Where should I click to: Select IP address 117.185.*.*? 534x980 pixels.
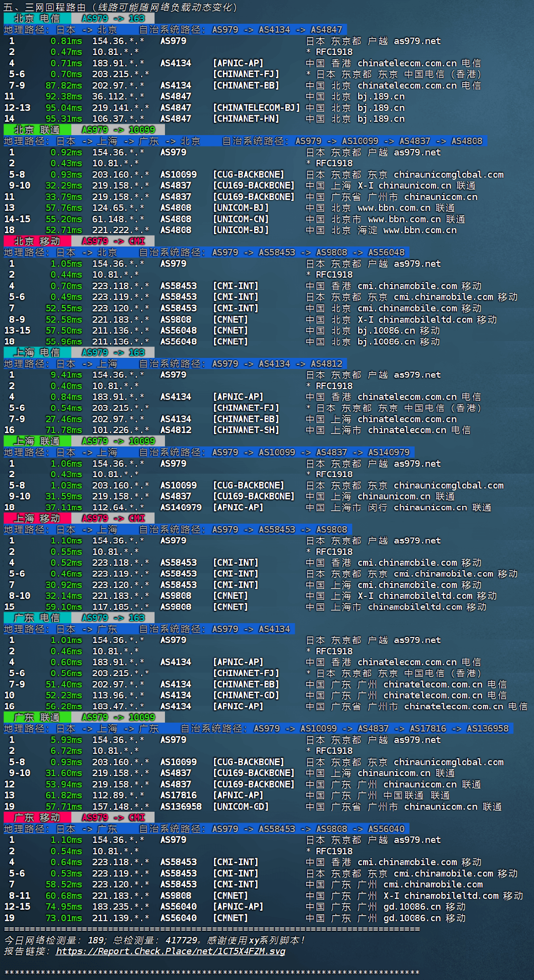121,607
